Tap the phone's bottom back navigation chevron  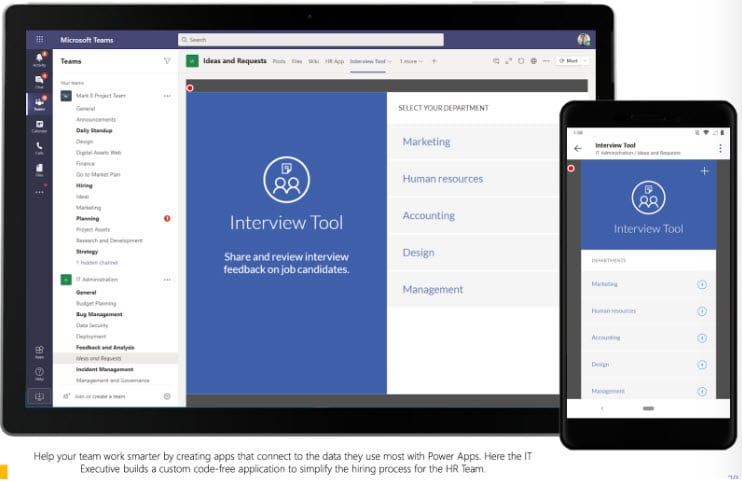pyautogui.click(x=602, y=408)
